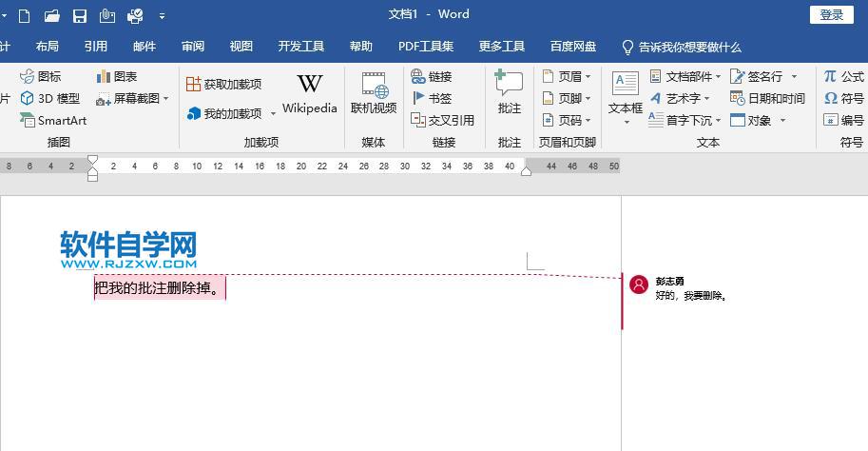868x451 pixels.
Task: Switch to the 引用 ribbon tab
Action: tap(96, 47)
